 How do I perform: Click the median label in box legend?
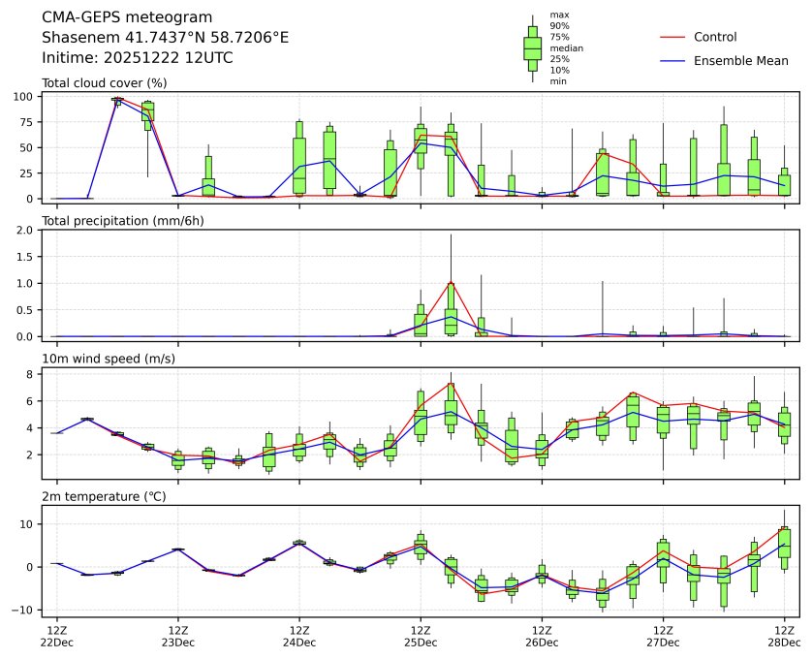click(567, 47)
